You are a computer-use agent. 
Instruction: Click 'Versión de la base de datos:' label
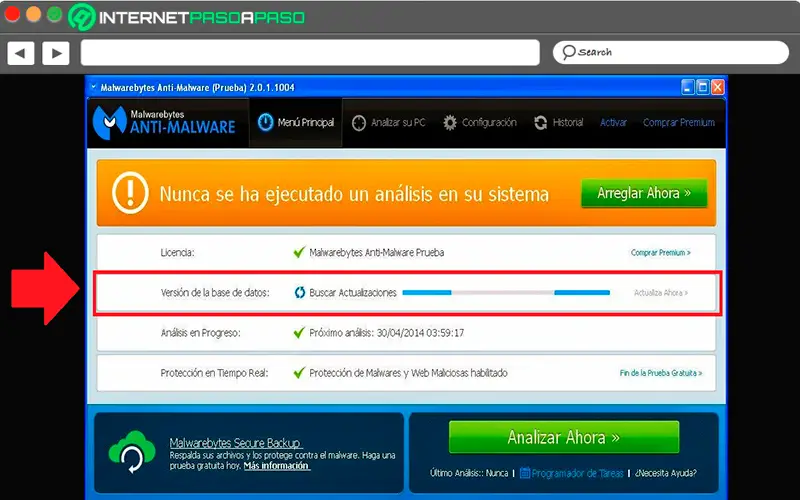(215, 293)
